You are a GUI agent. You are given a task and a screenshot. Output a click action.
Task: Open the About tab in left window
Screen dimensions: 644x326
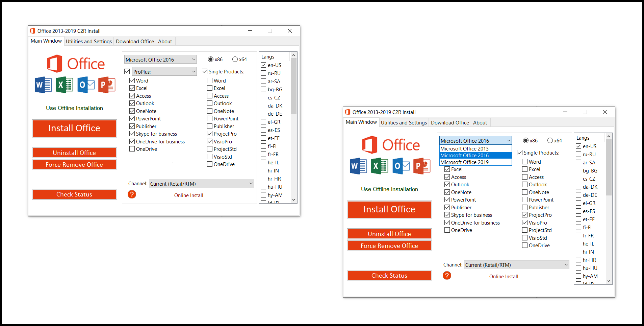(165, 41)
